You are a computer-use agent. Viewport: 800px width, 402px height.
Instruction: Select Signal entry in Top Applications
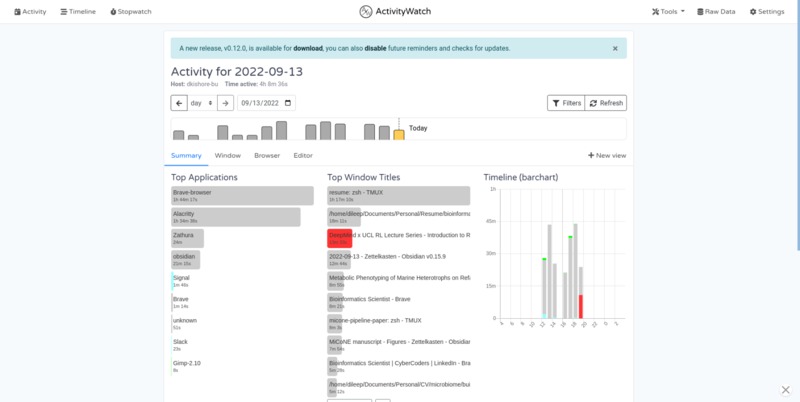coord(181,281)
